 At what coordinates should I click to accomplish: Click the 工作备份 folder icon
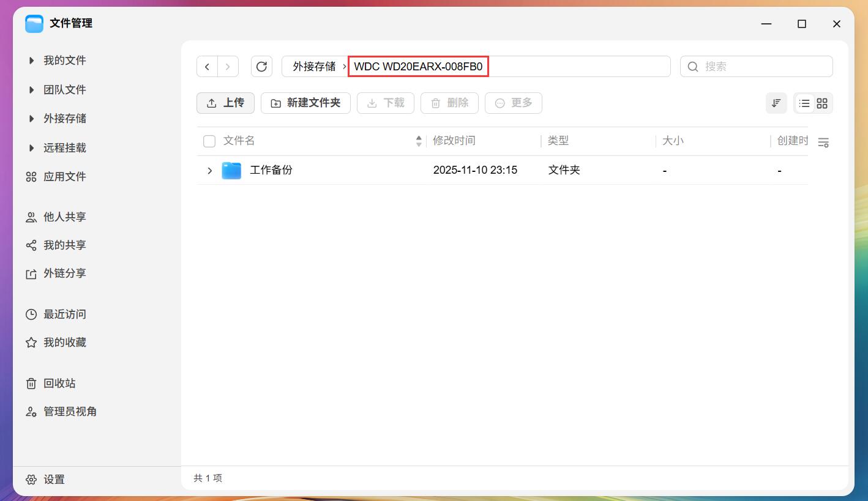(x=231, y=170)
